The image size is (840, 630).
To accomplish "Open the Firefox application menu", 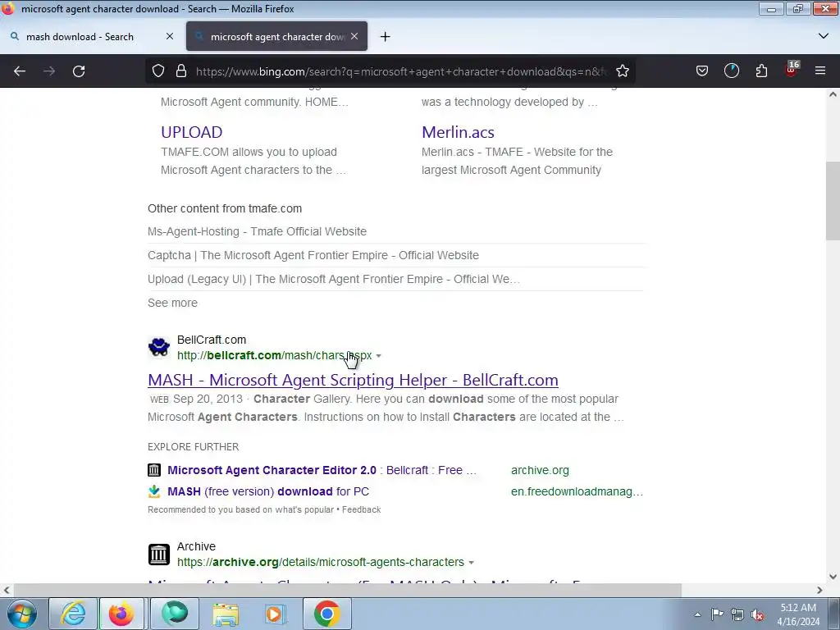I will [x=820, y=71].
